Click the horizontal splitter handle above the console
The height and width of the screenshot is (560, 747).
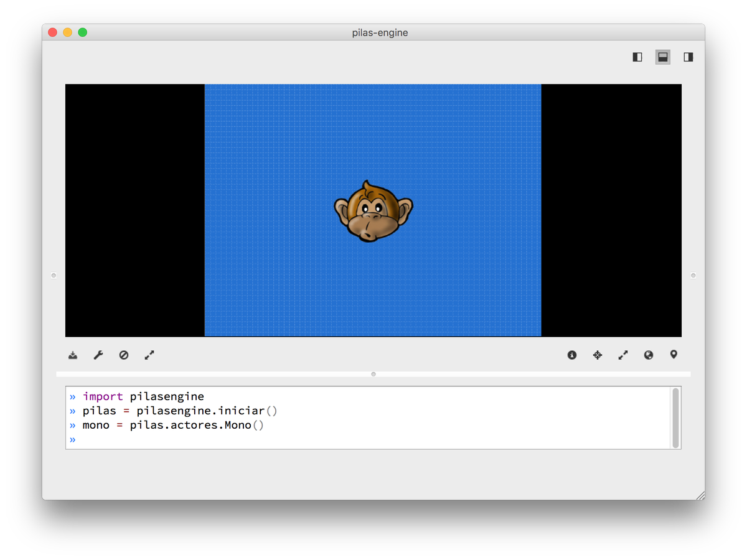tap(374, 374)
